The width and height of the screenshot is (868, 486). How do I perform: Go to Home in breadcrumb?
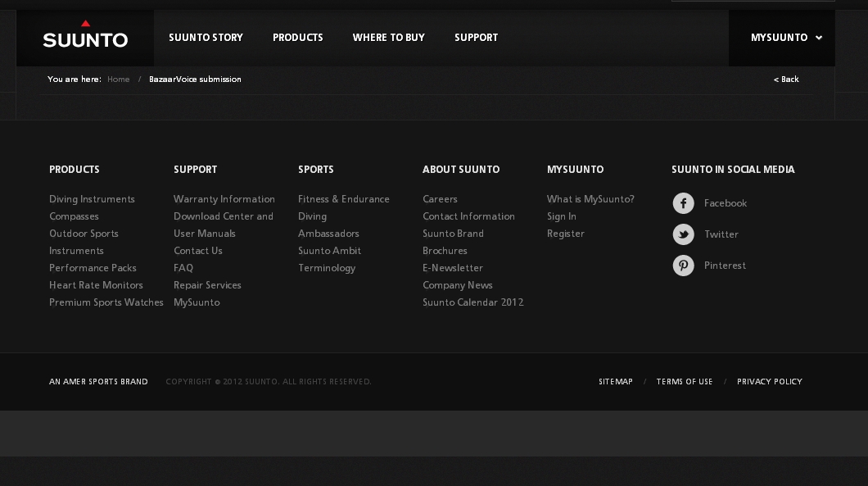119,79
